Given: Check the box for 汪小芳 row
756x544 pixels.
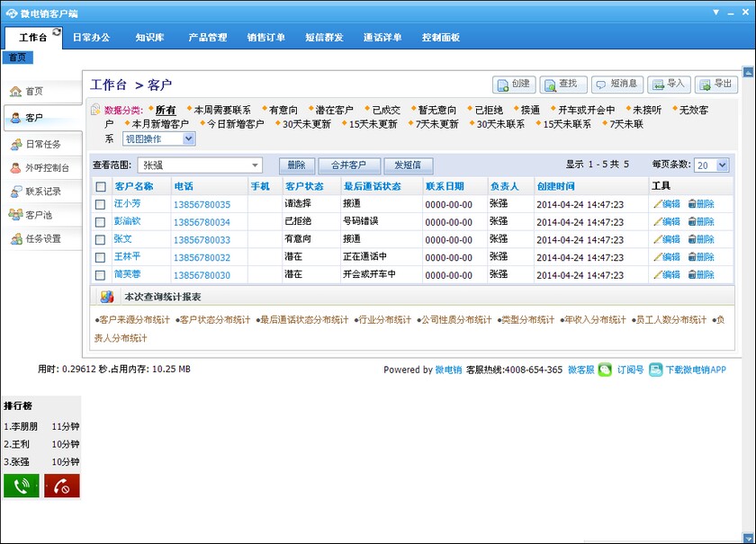Looking at the screenshot, I should [x=100, y=204].
